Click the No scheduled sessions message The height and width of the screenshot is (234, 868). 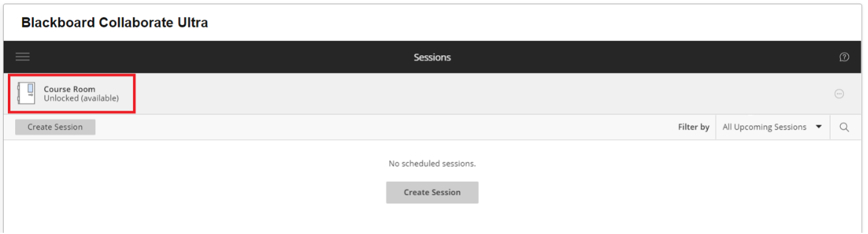click(432, 163)
